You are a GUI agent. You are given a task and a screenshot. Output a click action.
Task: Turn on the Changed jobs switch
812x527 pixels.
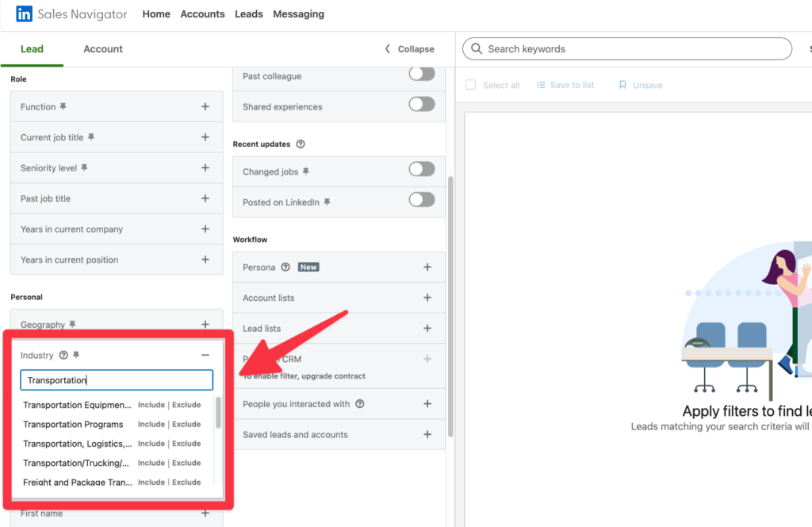click(x=421, y=169)
